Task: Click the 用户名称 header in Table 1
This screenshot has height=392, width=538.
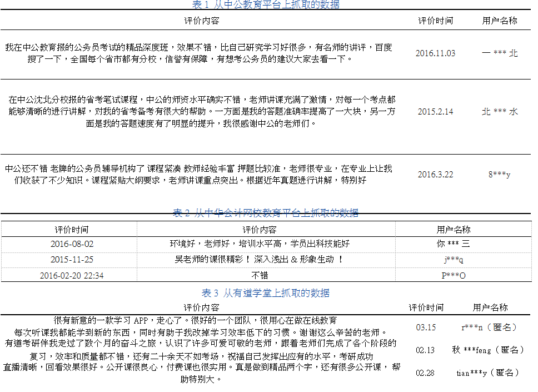Action: pos(500,21)
